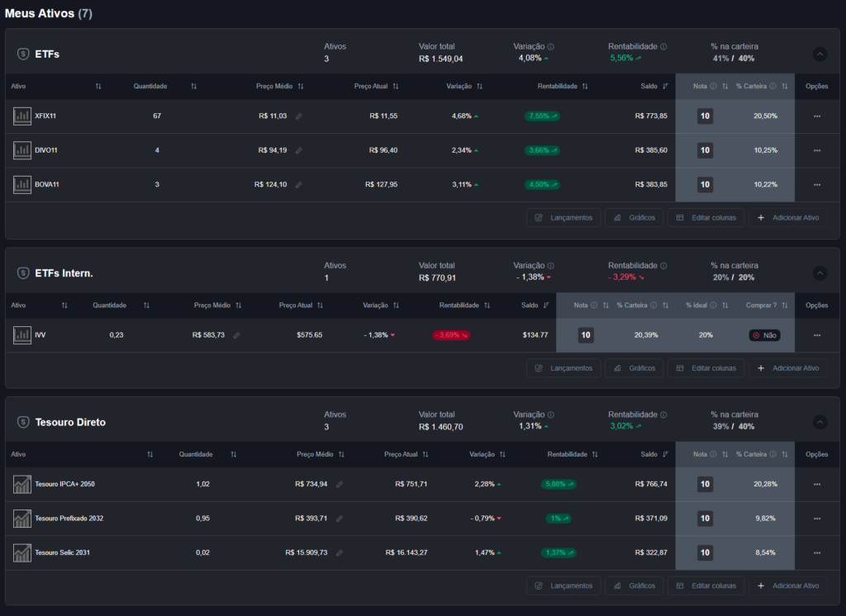Click Tesouro Selic 2031 asset icon
The image size is (846, 616).
(22, 553)
